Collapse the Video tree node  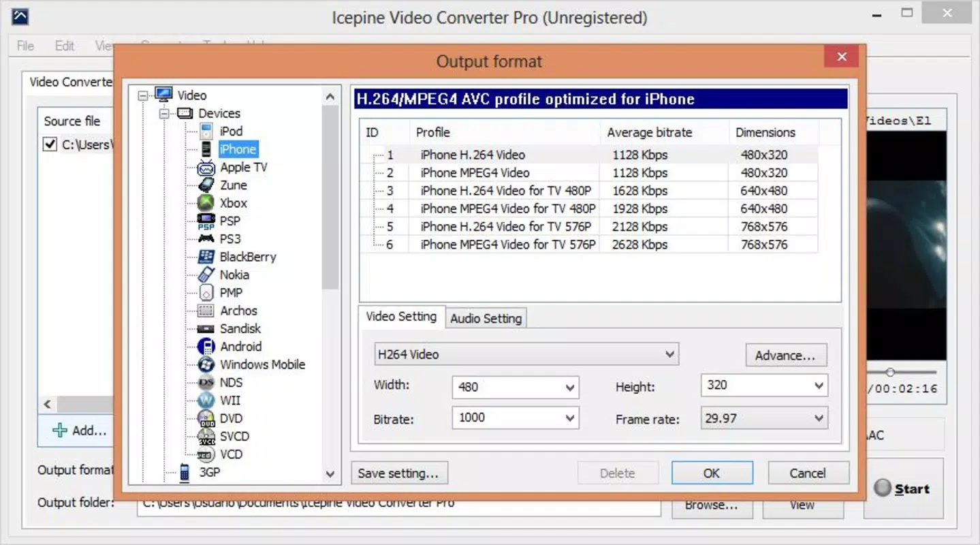143,95
